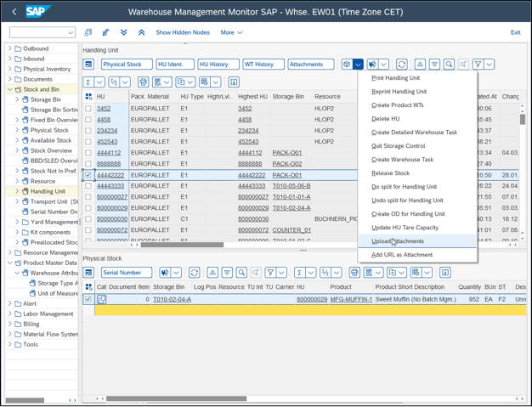
Task: Click the collapse all nodes double-up arrow
Action: pos(141,32)
